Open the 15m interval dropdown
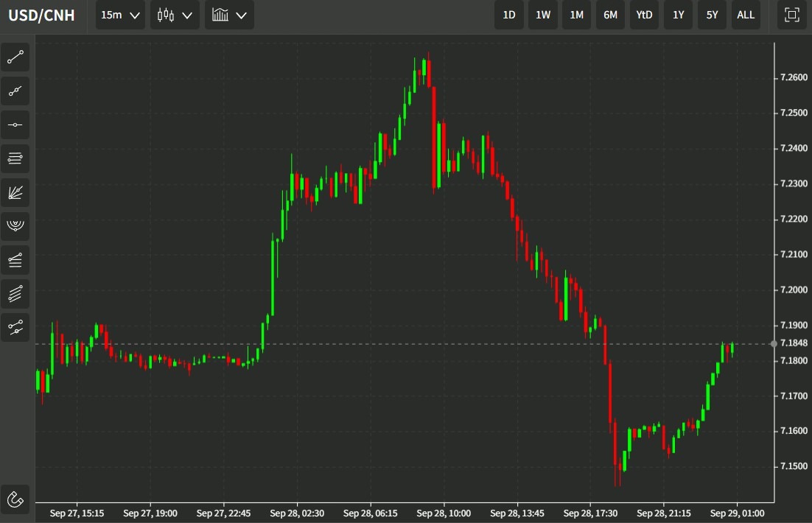This screenshot has width=812, height=523. [x=119, y=14]
